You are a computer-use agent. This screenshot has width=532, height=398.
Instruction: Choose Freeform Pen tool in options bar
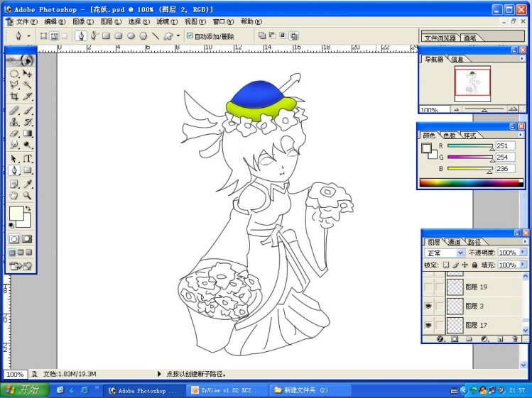94,35
